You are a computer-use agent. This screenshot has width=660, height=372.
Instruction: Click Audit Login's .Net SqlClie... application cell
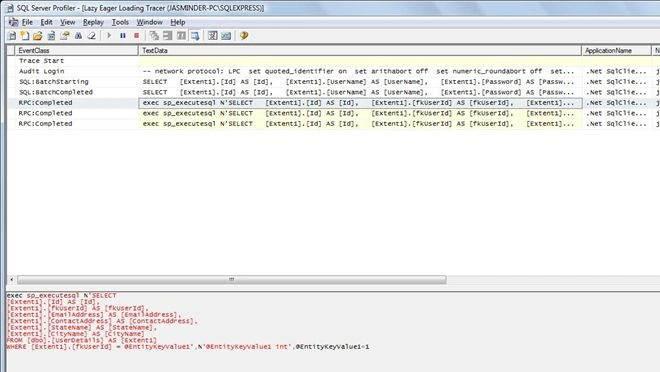click(616, 72)
